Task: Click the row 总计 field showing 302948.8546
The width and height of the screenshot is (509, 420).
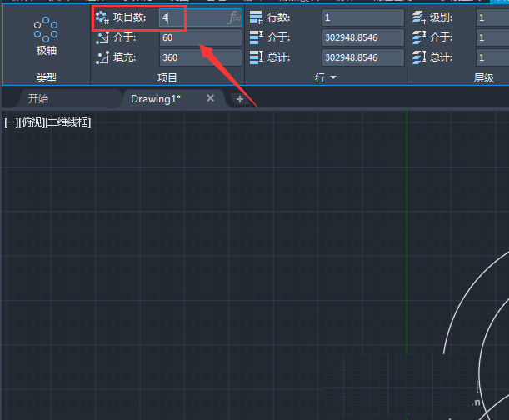Action: [x=363, y=57]
